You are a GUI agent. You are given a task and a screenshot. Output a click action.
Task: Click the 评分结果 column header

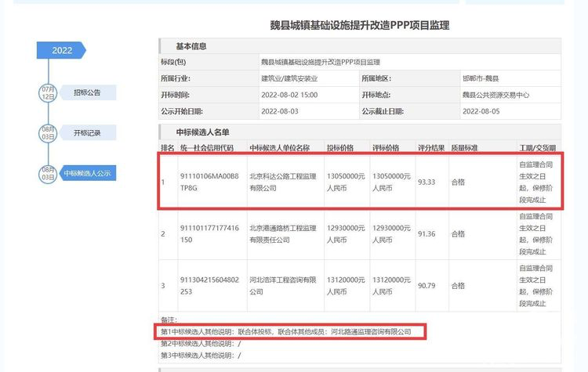pyautogui.click(x=431, y=148)
